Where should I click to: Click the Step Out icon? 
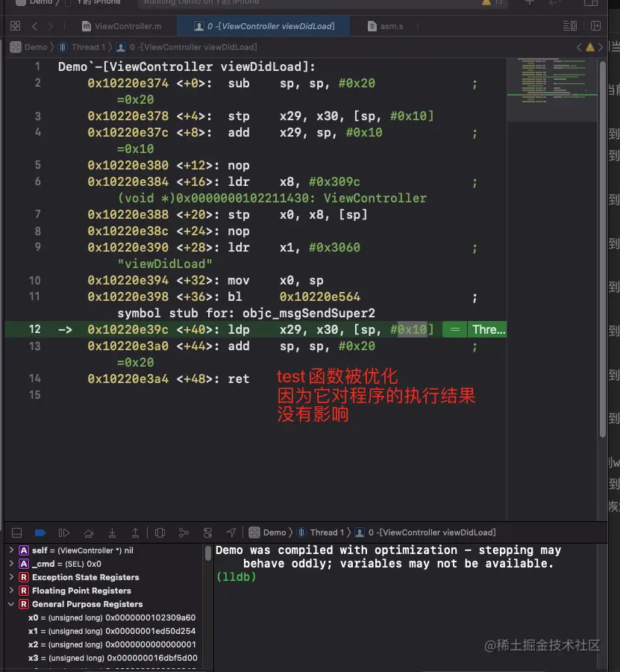point(136,532)
